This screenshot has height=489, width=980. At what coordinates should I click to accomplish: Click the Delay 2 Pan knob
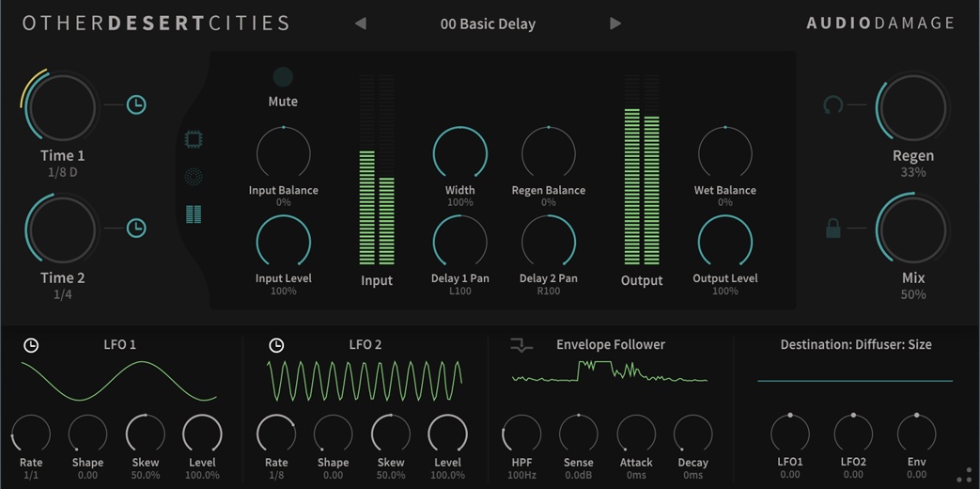pos(549,242)
